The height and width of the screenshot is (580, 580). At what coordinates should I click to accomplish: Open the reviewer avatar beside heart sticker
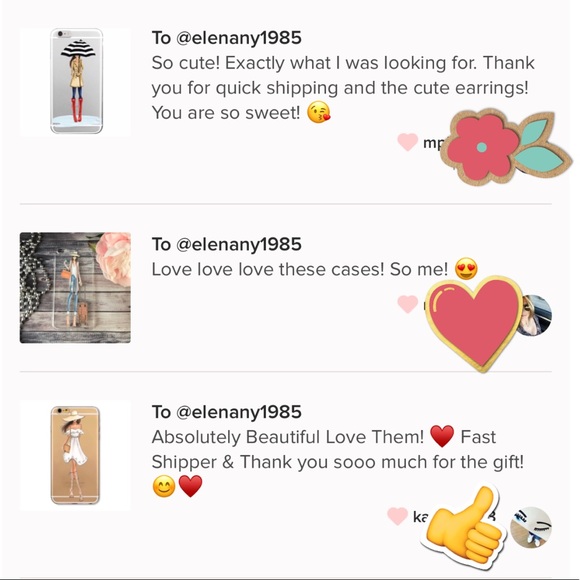pos(537,315)
